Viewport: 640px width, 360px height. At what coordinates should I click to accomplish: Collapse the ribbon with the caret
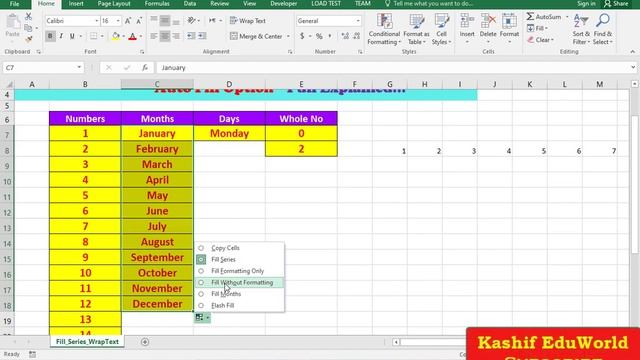633,52
